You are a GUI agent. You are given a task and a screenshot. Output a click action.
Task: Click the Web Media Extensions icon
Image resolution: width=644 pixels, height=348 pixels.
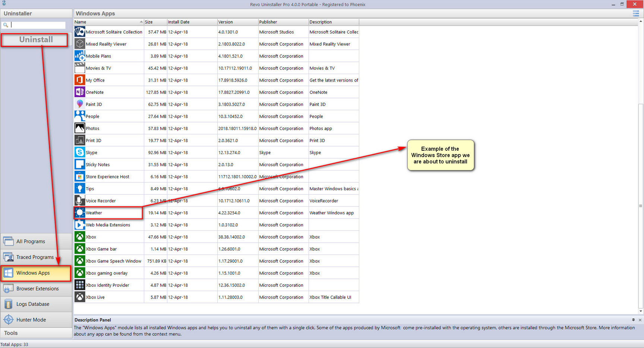[x=80, y=225]
